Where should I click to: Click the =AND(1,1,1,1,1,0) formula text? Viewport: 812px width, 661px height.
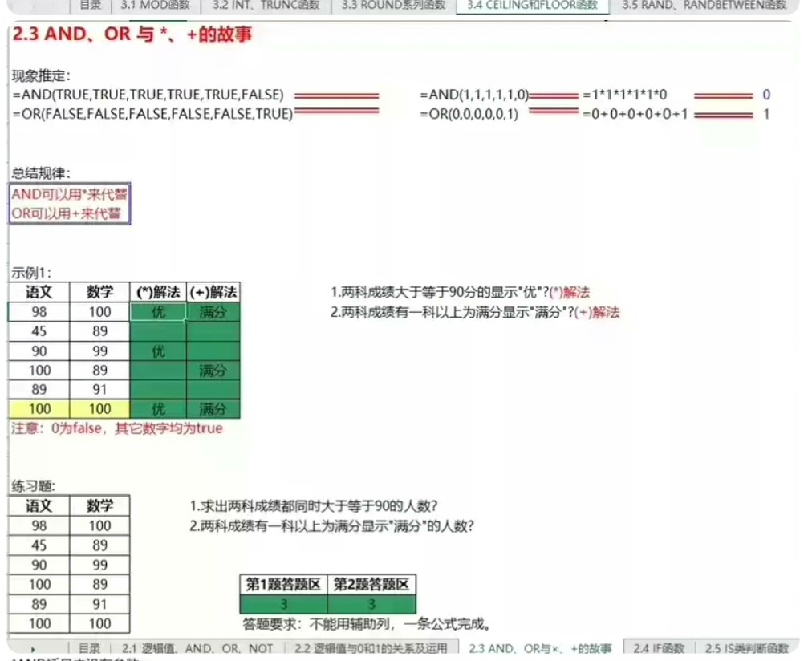pos(474,95)
